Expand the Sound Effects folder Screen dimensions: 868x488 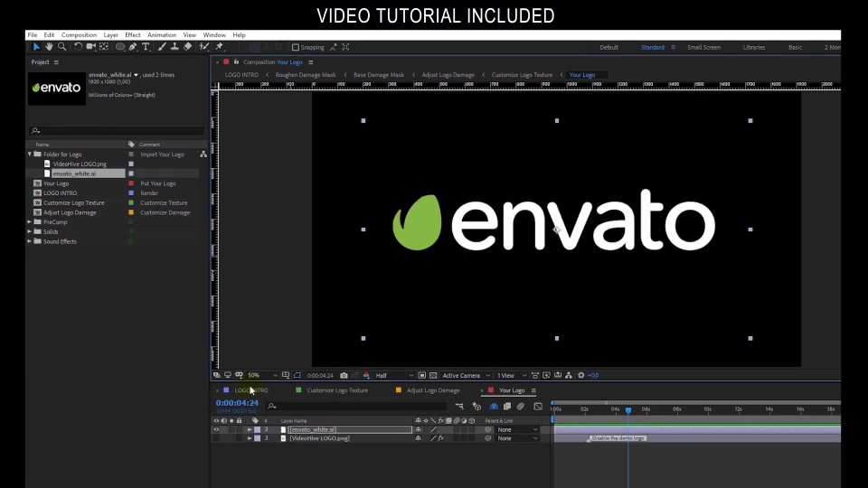(x=30, y=241)
